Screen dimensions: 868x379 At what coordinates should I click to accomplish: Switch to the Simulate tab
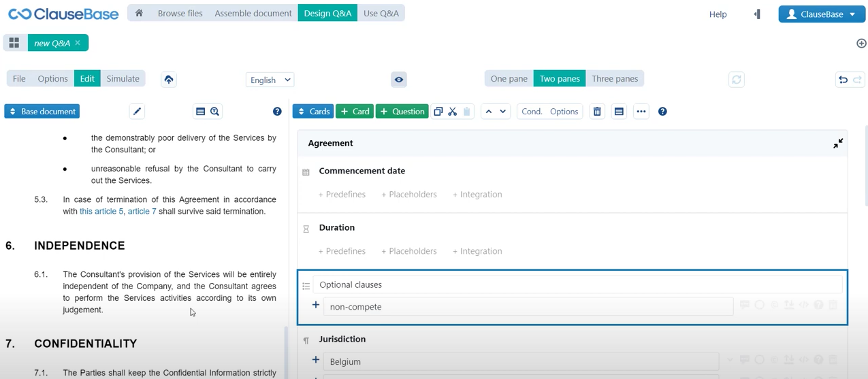tap(123, 79)
